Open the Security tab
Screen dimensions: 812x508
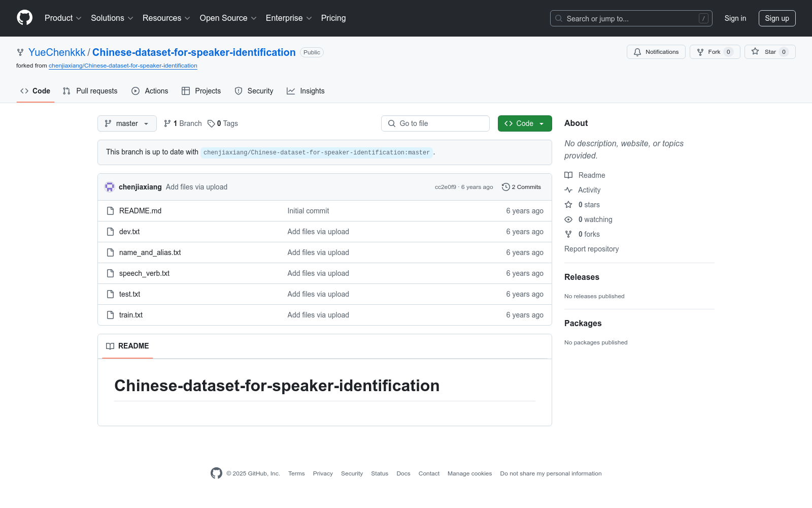click(254, 91)
